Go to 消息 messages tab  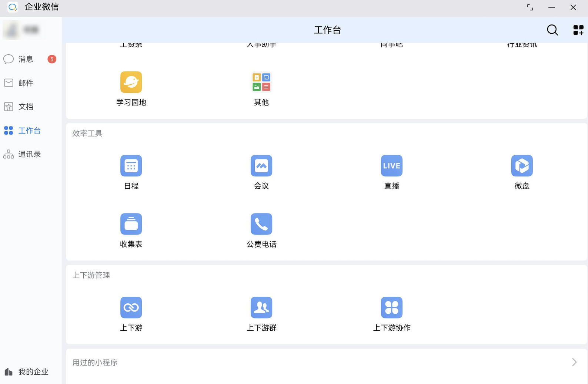coord(26,59)
